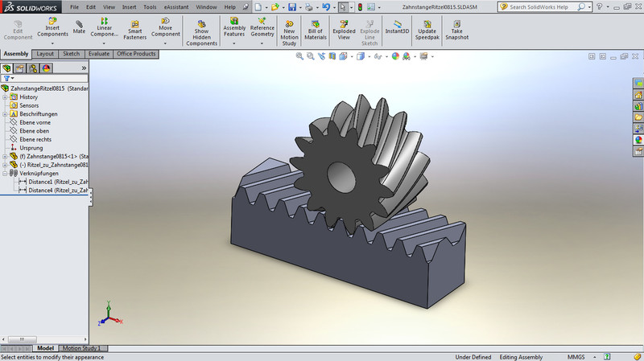
Task: Switch to the Evaluate tab
Action: tap(99, 54)
